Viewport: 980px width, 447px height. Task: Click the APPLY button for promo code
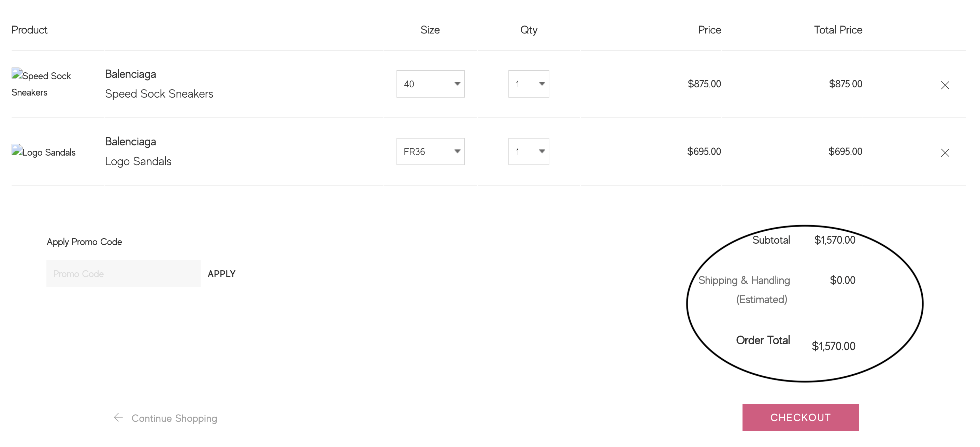[221, 273]
